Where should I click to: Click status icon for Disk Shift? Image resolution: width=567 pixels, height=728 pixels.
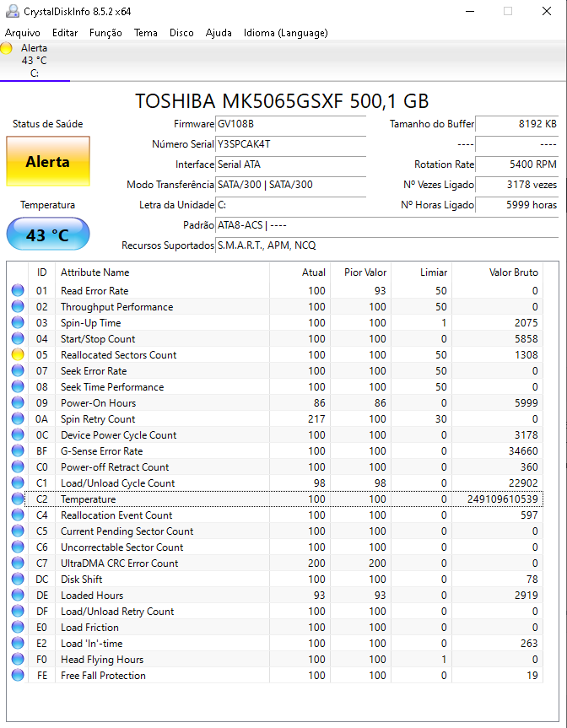(18, 579)
